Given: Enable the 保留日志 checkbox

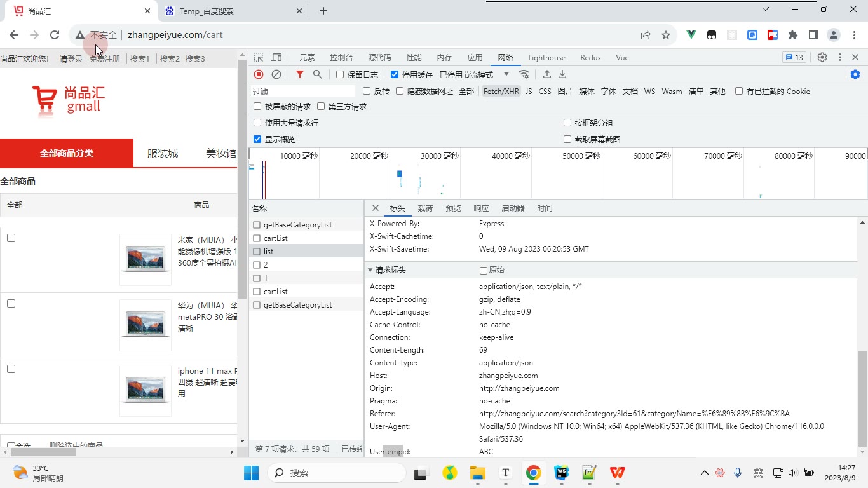Looking at the screenshot, I should pyautogui.click(x=340, y=74).
